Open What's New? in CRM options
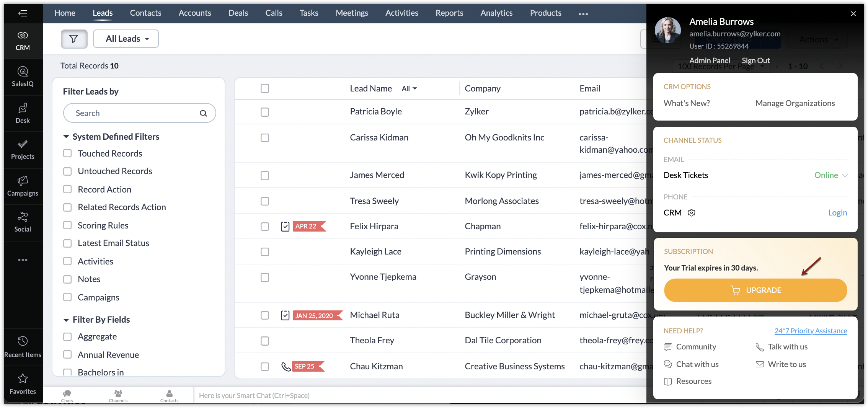This screenshot has height=408, width=868. [x=687, y=103]
